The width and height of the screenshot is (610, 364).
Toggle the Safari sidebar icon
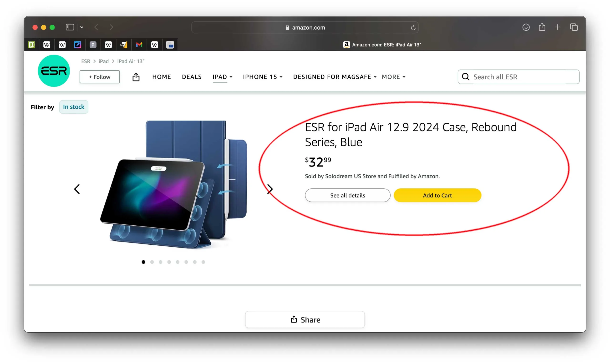coord(70,27)
